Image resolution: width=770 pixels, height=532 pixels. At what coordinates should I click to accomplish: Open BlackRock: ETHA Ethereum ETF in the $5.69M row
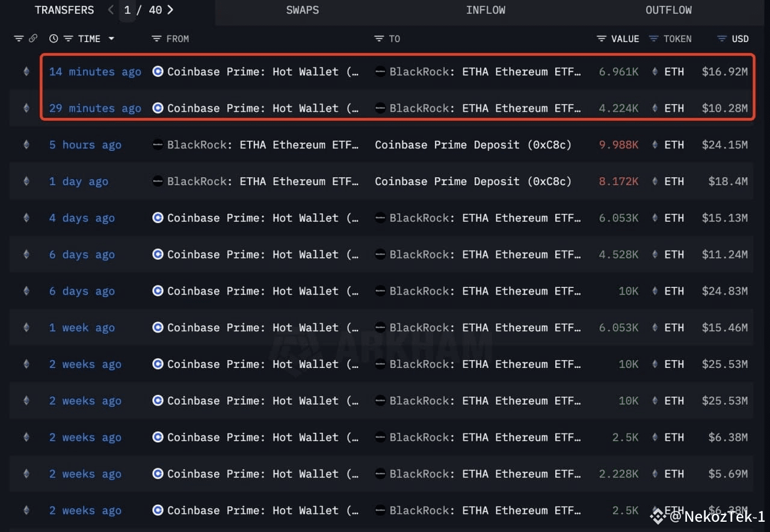(485, 474)
